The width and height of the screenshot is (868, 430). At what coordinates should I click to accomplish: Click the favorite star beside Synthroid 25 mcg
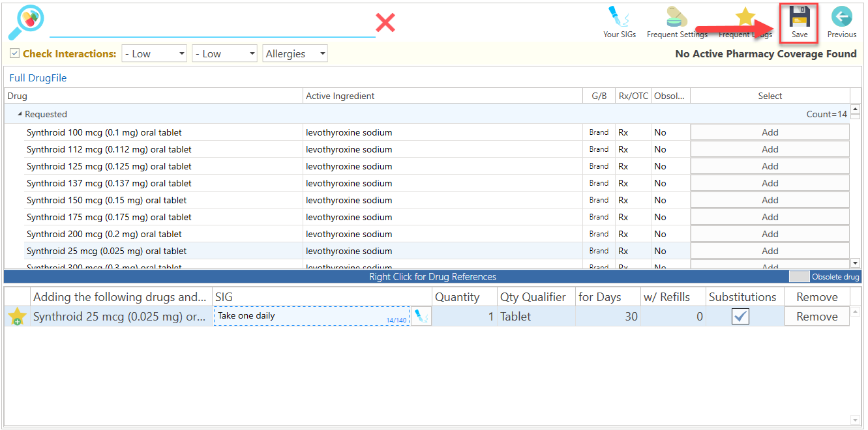(x=17, y=317)
